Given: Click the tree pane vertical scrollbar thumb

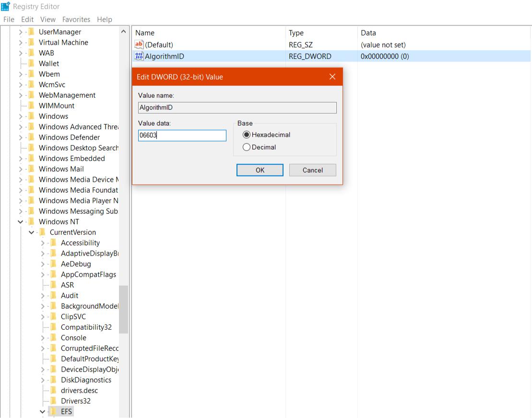Looking at the screenshot, I should [x=123, y=309].
